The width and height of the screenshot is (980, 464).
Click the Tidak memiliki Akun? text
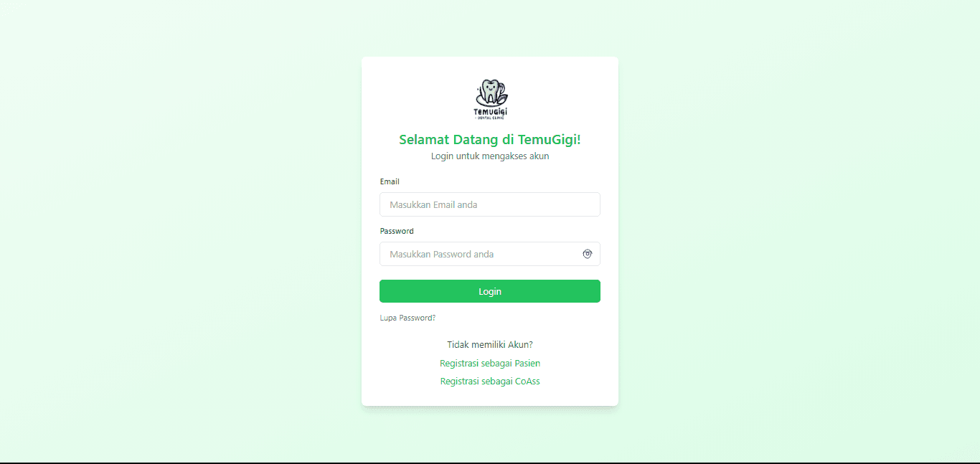[490, 345]
